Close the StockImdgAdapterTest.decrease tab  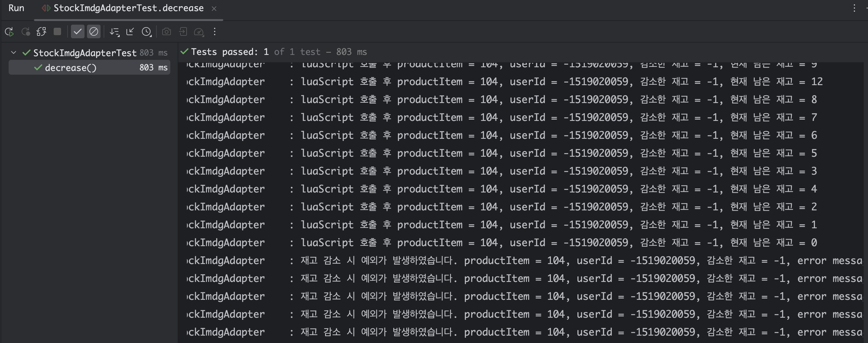coord(214,8)
